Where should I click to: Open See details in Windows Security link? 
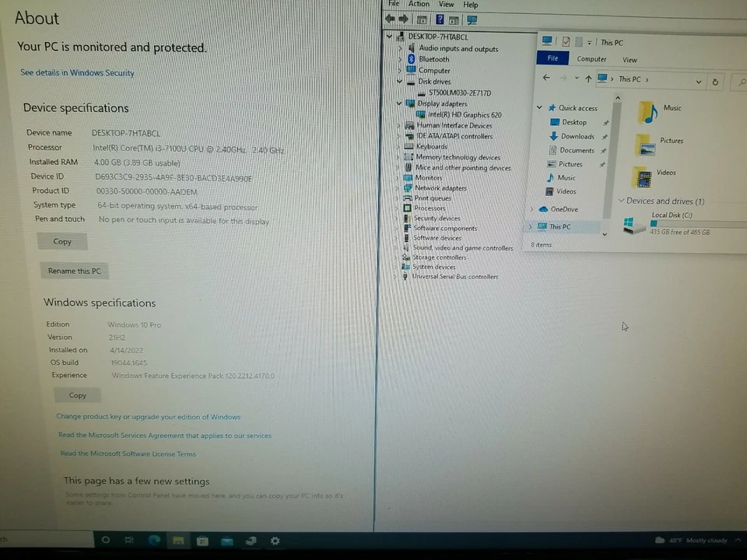tap(76, 72)
